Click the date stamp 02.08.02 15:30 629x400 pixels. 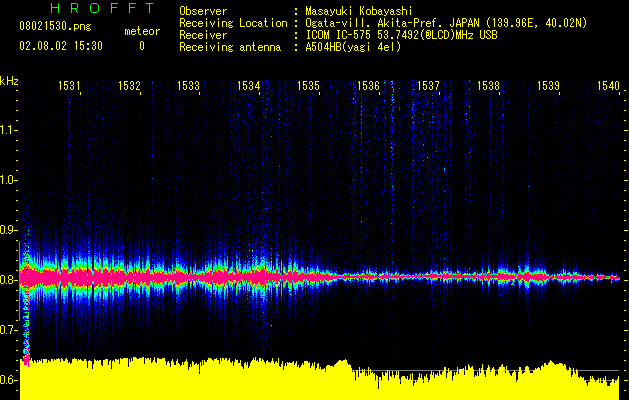pos(61,46)
